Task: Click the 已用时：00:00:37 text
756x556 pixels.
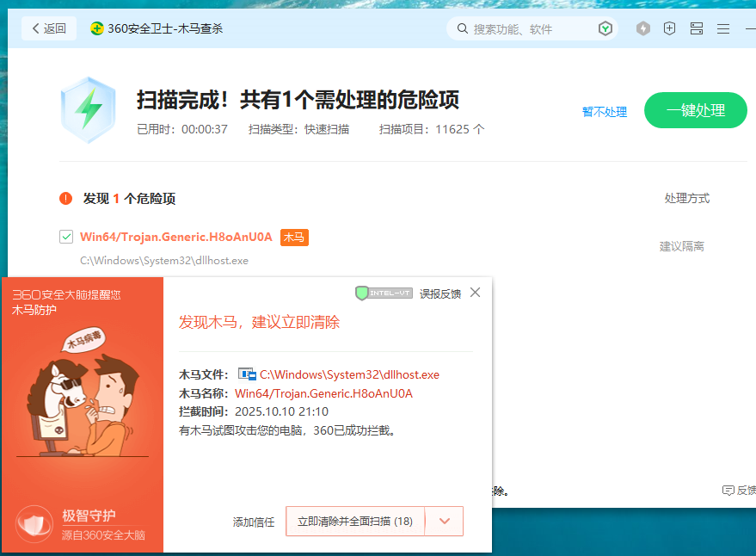Action: point(182,129)
